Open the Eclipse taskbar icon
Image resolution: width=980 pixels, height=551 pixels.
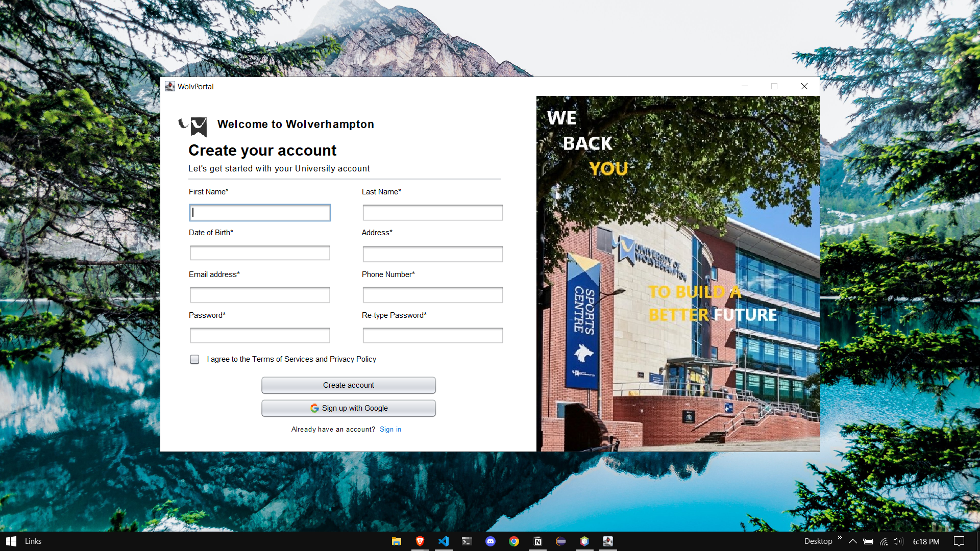click(561, 541)
